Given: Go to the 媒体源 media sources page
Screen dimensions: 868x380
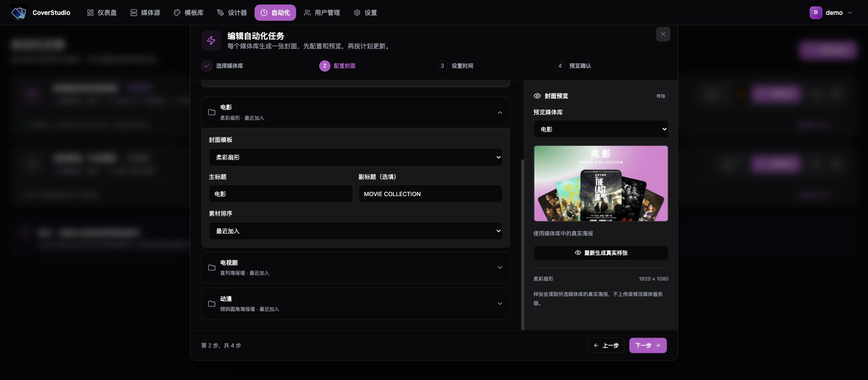Looking at the screenshot, I should [145, 13].
